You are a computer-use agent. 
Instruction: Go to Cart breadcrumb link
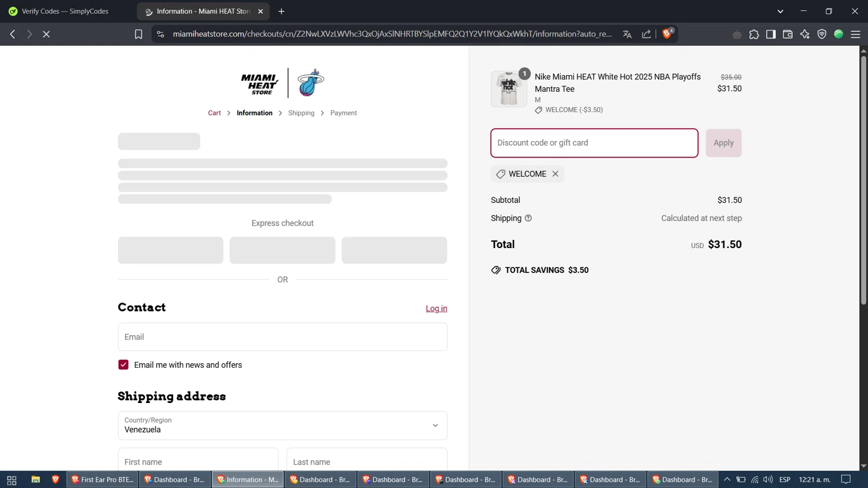[x=214, y=113]
